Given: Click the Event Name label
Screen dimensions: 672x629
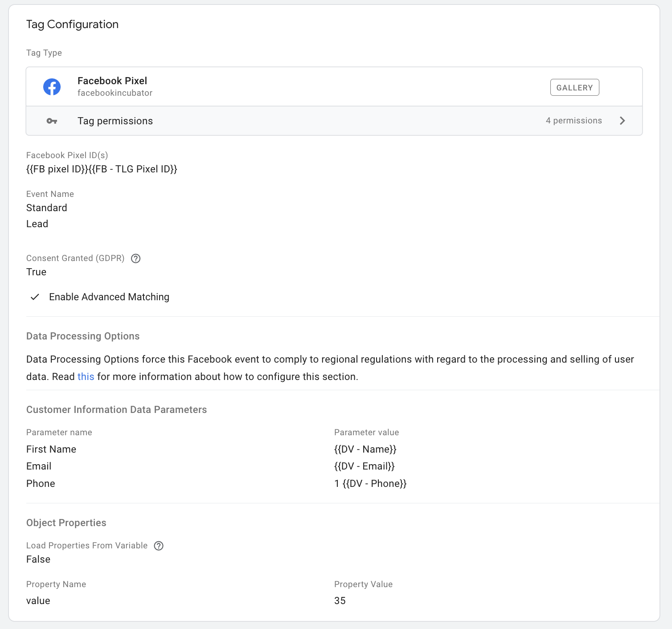Looking at the screenshot, I should 50,194.
